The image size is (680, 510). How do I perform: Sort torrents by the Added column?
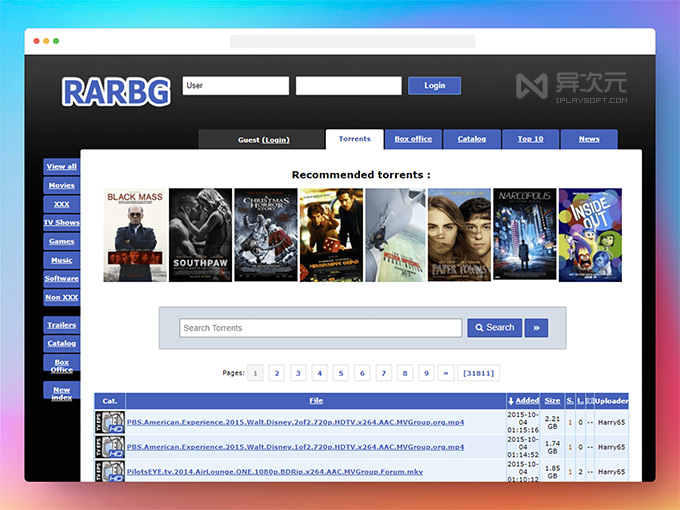tap(524, 400)
